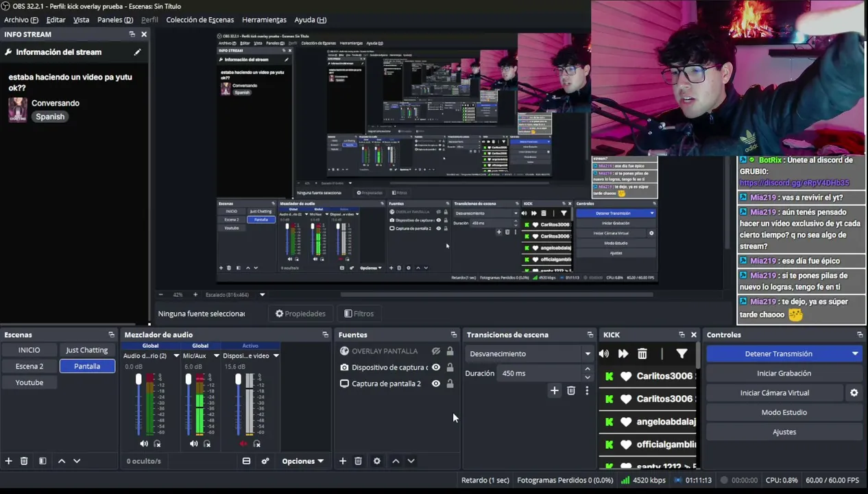The width and height of the screenshot is (868, 494).
Task: Adjust Audio del escritorio (2) volume fader
Action: pos(138,379)
